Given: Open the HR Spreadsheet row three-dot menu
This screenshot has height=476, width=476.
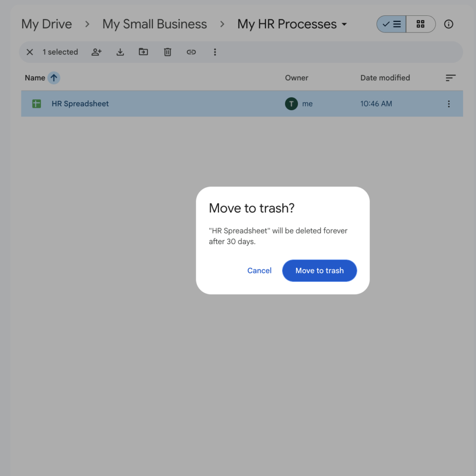Looking at the screenshot, I should 449,104.
